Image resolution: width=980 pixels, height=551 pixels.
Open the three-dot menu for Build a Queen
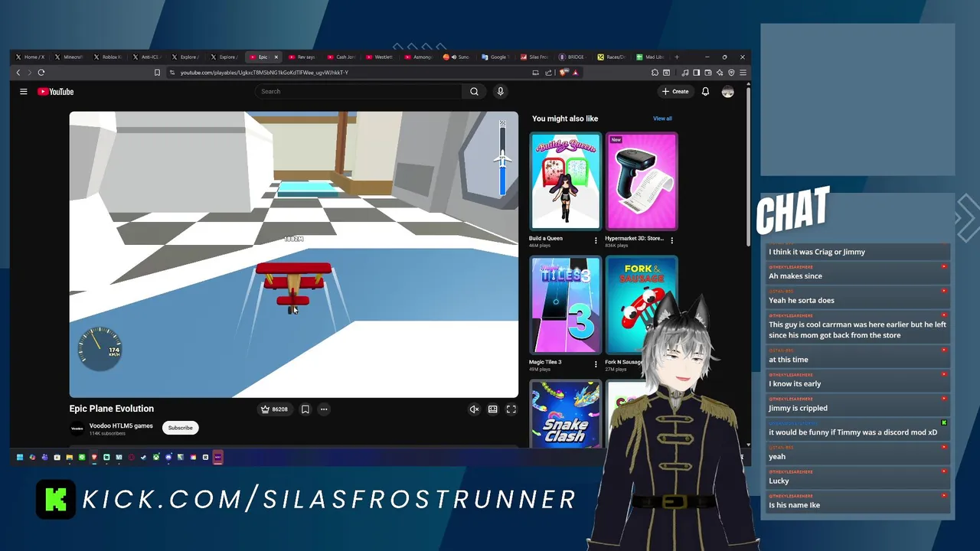[596, 240]
